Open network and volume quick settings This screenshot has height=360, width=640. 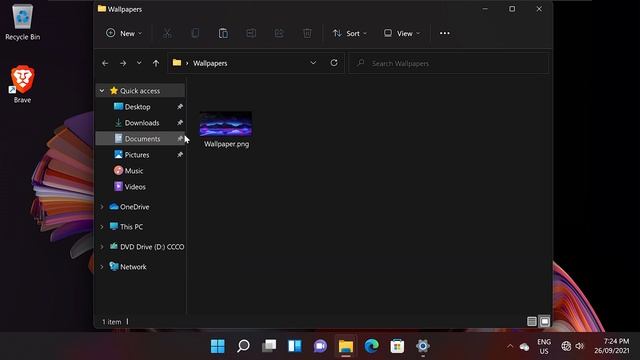tap(572, 346)
